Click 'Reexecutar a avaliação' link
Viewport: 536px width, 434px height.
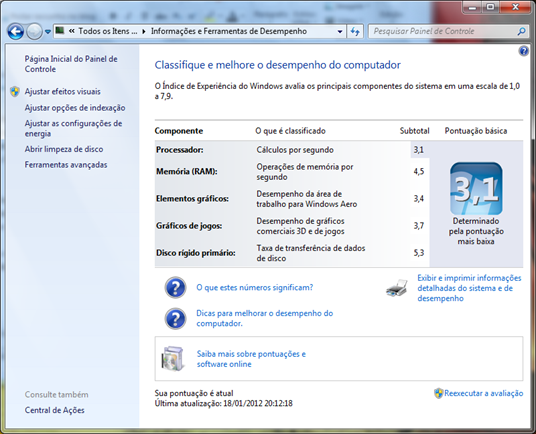point(484,393)
